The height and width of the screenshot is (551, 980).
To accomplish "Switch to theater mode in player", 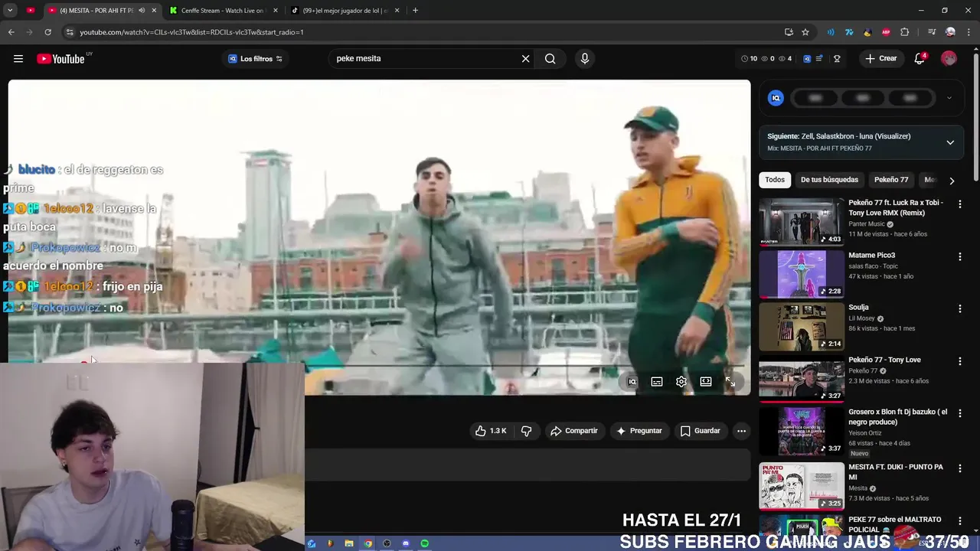I will [x=706, y=382].
